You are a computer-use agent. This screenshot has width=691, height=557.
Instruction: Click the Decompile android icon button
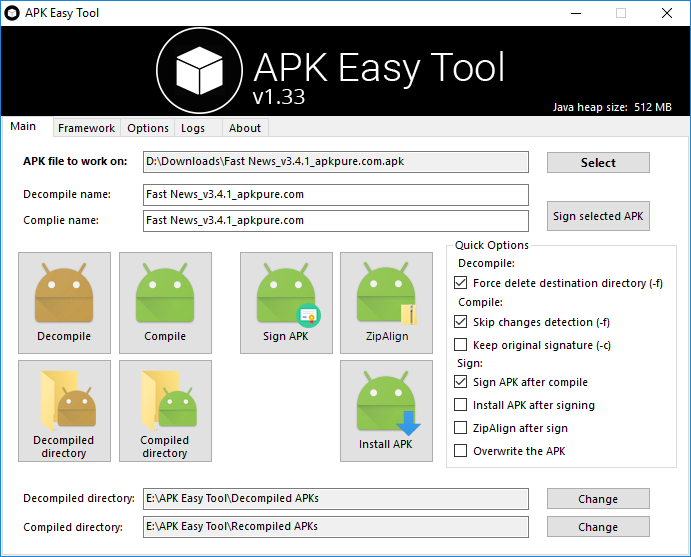click(64, 303)
